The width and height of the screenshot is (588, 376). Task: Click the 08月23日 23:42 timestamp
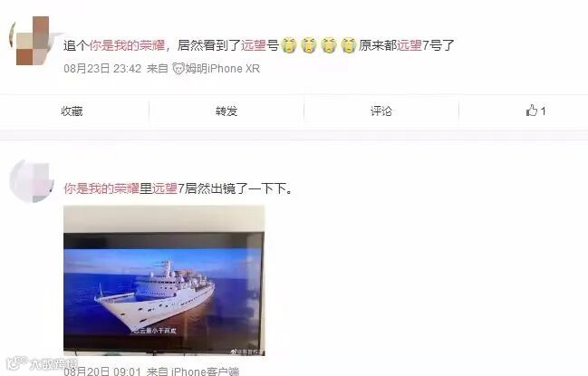point(102,69)
